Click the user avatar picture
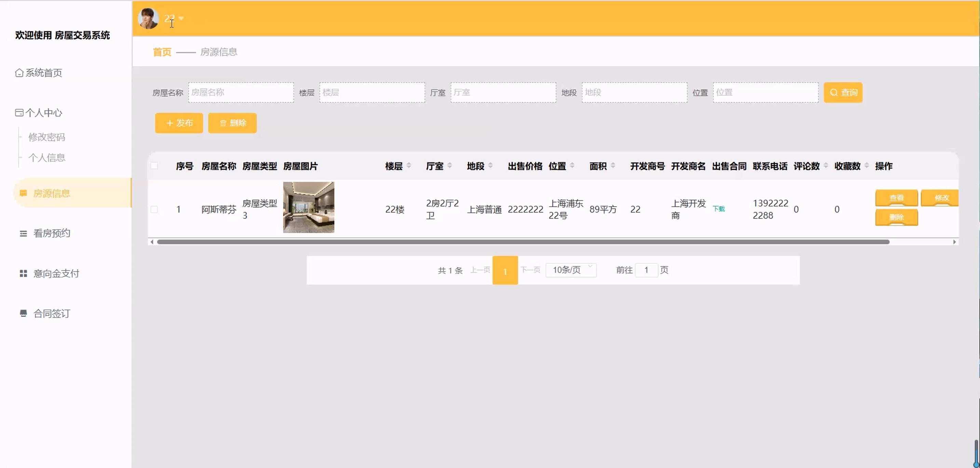980x468 pixels. pos(148,19)
